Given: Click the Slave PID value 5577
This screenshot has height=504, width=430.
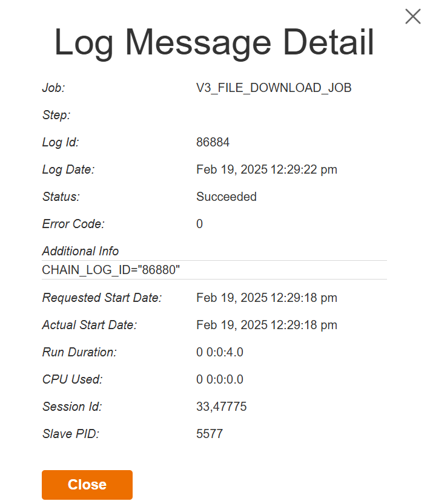Looking at the screenshot, I should click(x=210, y=434).
